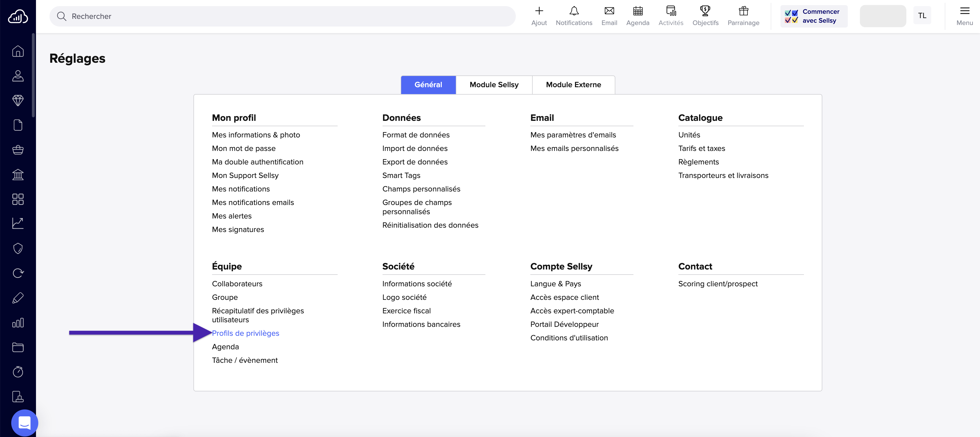Switch to Module Externe tab
980x437 pixels.
pos(573,85)
